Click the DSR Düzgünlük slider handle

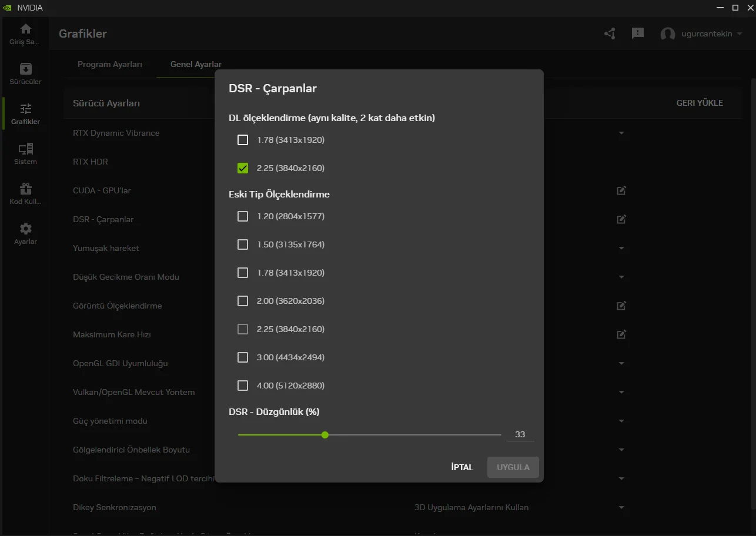click(325, 435)
